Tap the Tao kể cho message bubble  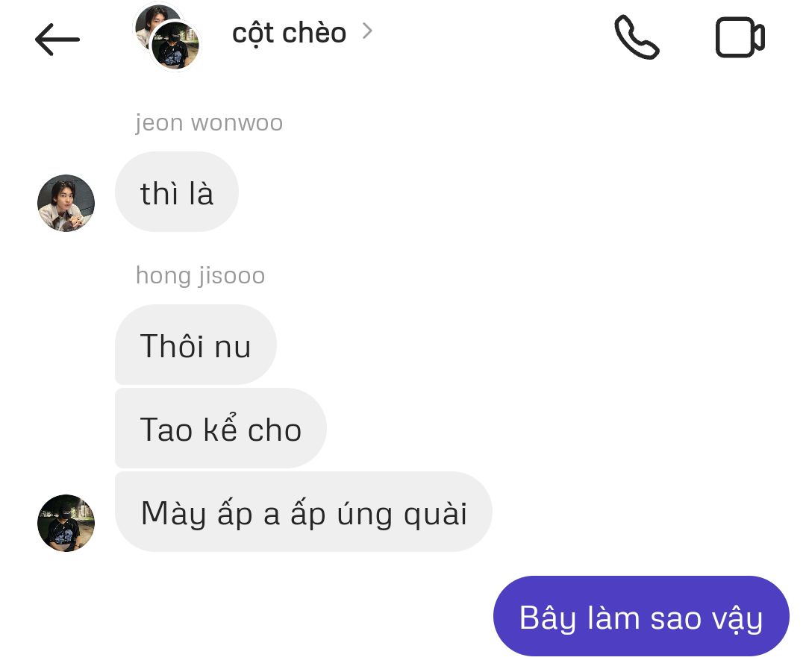click(221, 428)
